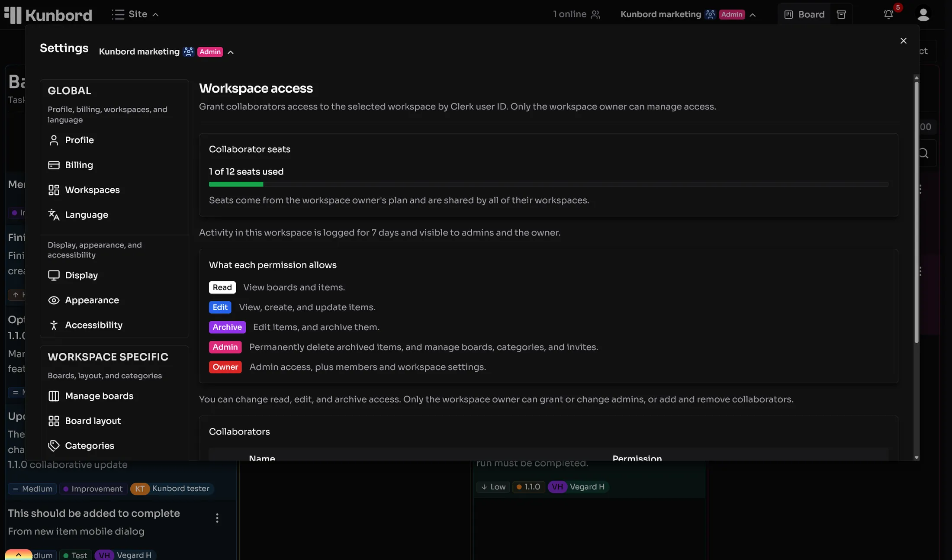
Task: Click the Test category tag
Action: (x=75, y=555)
